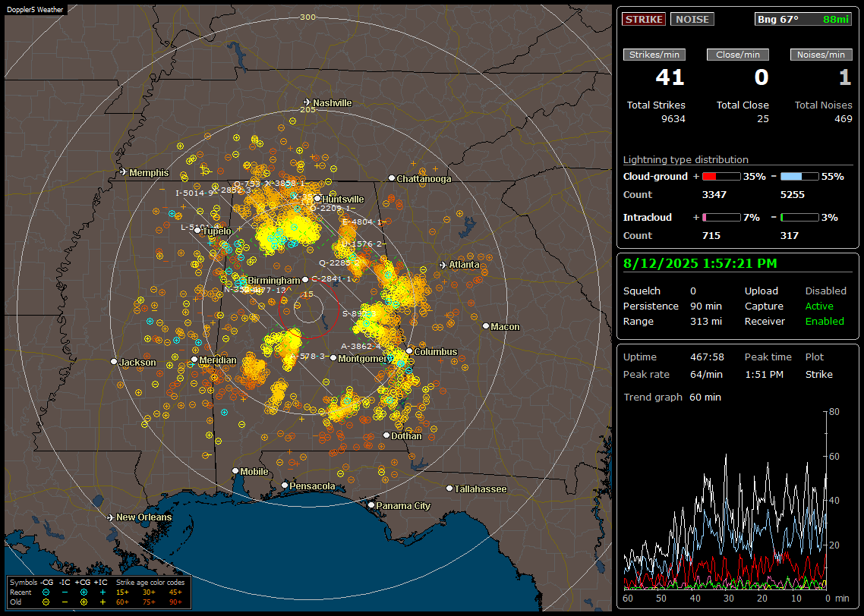The image size is (864, 616).
Task: Click the Chattanooga city marker
Action: (x=392, y=178)
